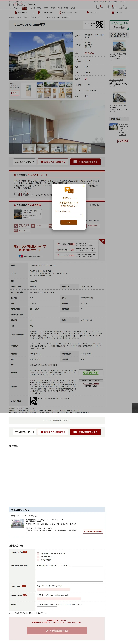Screen dimensions: 138x644
Task: Click the 積水ハウス不動産グループ logo
Action: pyautogui.click(x=30, y=256)
